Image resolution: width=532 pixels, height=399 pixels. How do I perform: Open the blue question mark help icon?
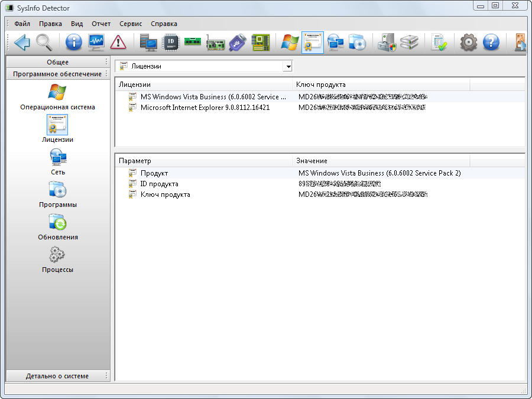coord(491,43)
